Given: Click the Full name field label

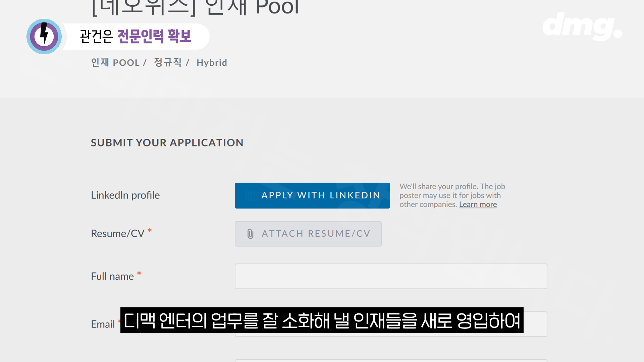Looking at the screenshot, I should click(112, 276).
